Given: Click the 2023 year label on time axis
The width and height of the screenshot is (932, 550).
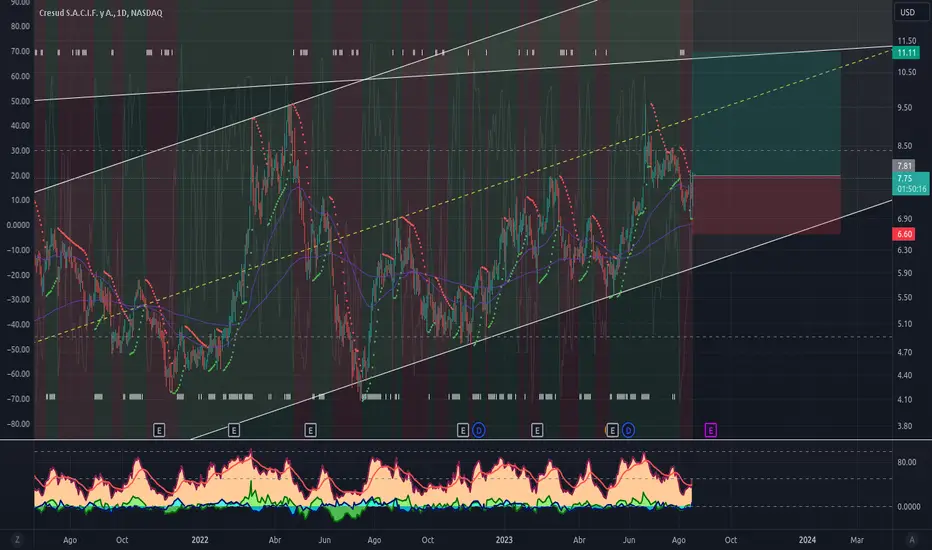Looking at the screenshot, I should coord(504,540).
